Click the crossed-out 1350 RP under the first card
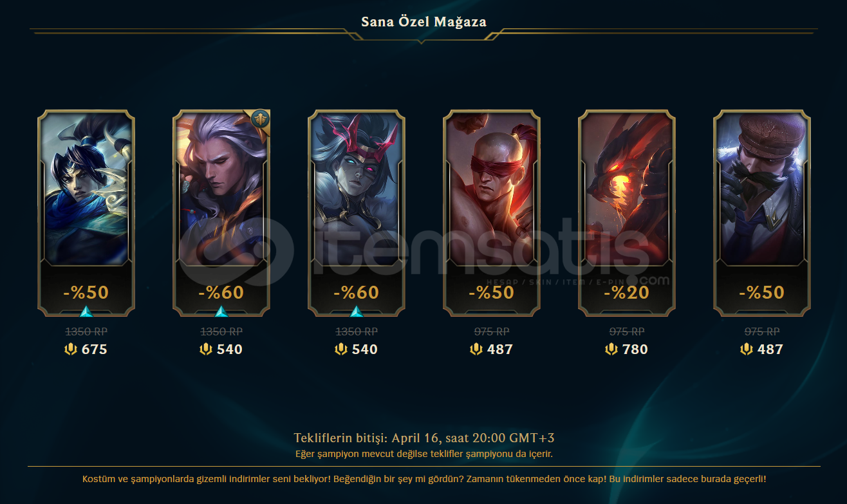847x504 pixels. coord(86,331)
